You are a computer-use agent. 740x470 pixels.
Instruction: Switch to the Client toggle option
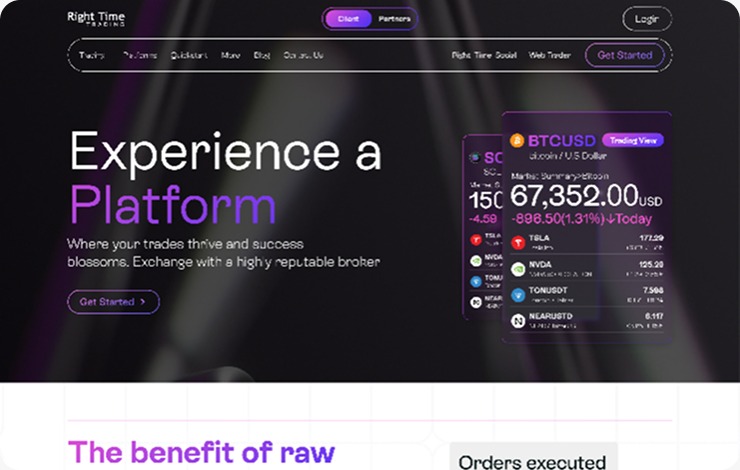[348, 19]
